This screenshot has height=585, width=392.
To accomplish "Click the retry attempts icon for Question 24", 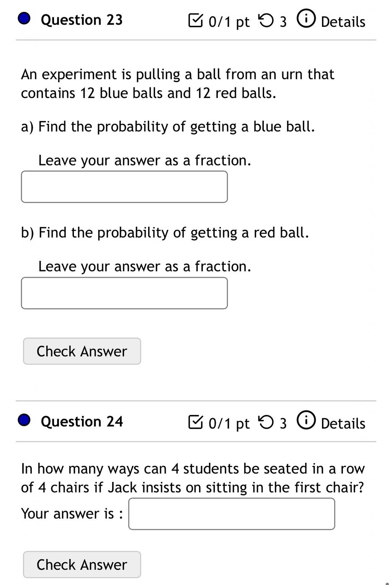I will (266, 423).
